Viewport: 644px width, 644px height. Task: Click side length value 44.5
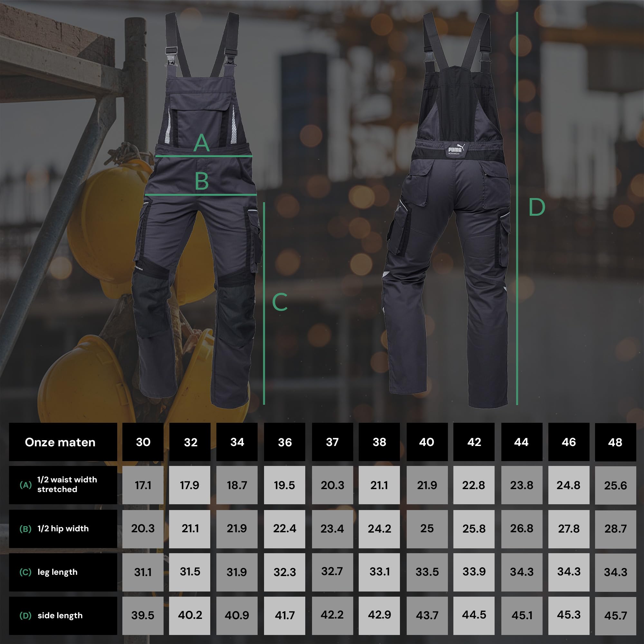474,616
